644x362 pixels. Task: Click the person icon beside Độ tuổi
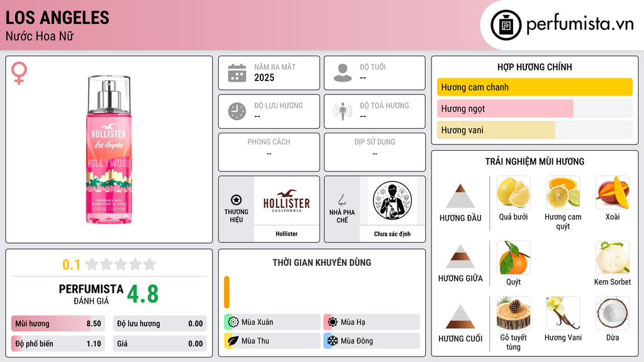click(x=343, y=73)
